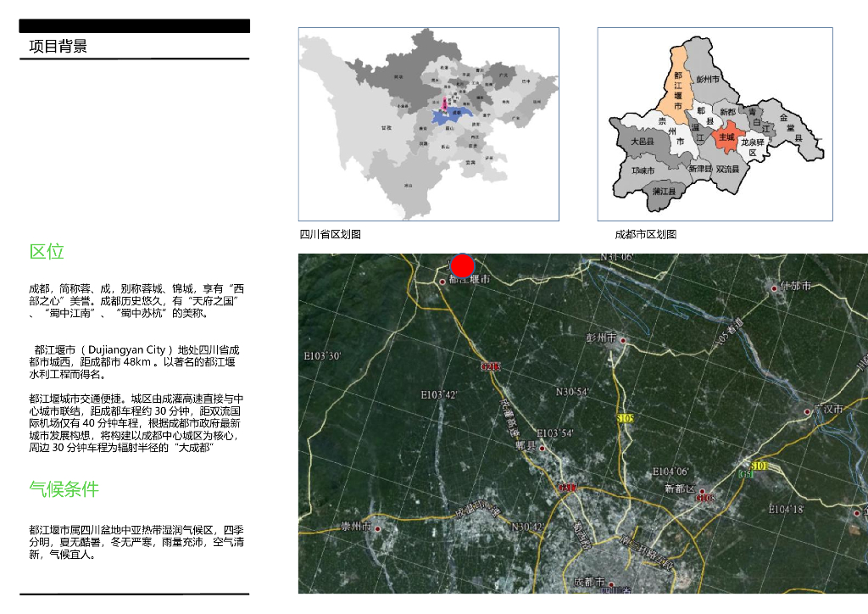
Task: Open the Chengdu city division map image
Action: click(715, 124)
